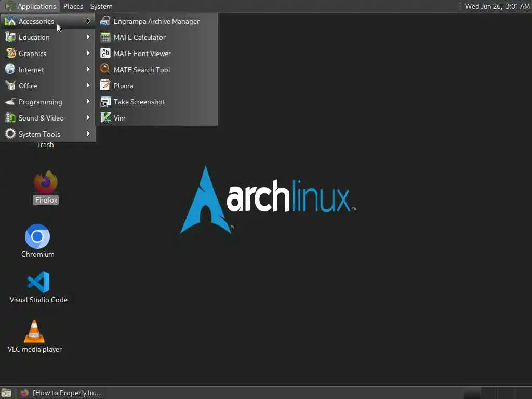The width and height of the screenshot is (532, 399).
Task: Click the Internet globe icon
Action: click(x=10, y=69)
